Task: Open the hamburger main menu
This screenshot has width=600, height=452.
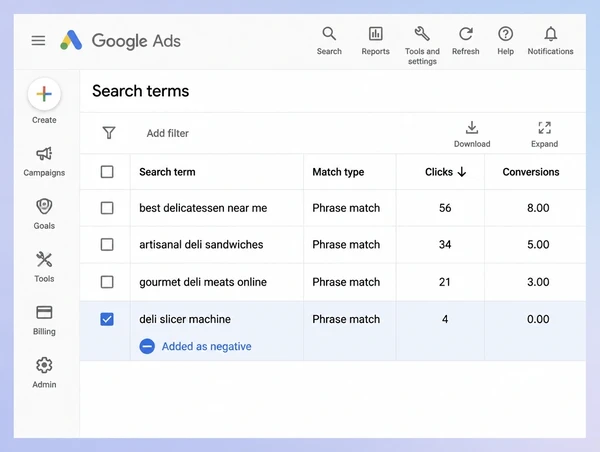Action: pos(38,41)
